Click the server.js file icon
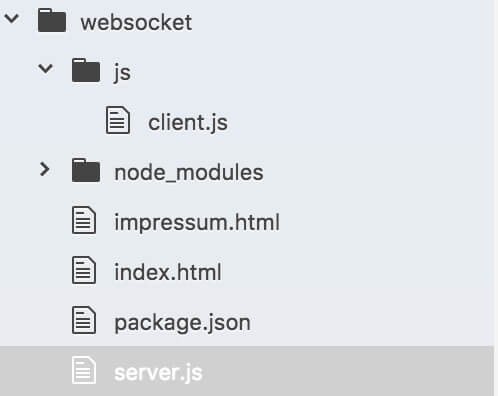The width and height of the screenshot is (498, 396). pyautogui.click(x=84, y=370)
